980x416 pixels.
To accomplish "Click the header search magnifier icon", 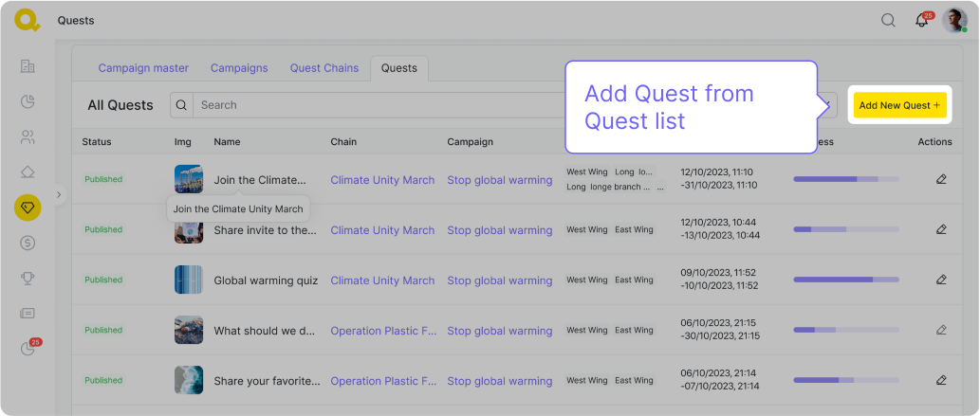I will coord(888,21).
